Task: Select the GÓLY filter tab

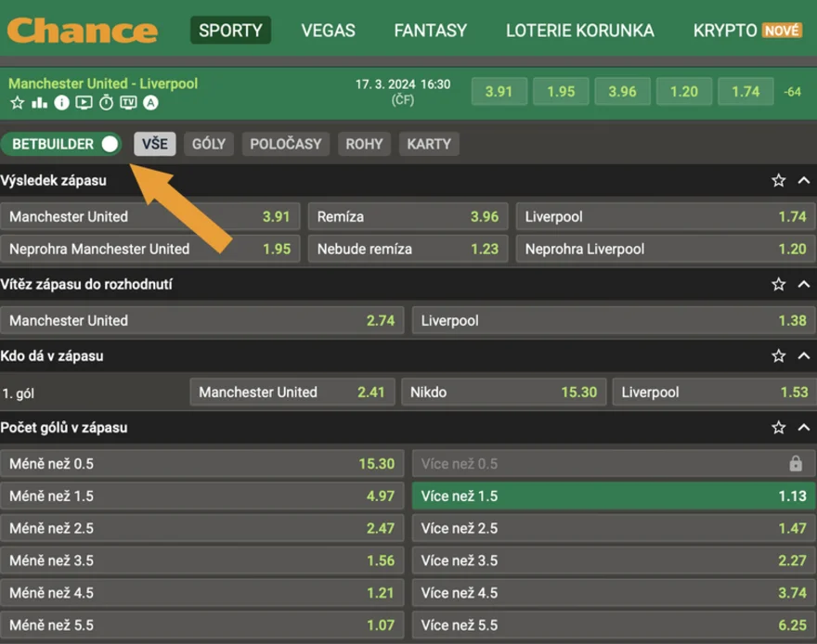Action: coord(208,144)
